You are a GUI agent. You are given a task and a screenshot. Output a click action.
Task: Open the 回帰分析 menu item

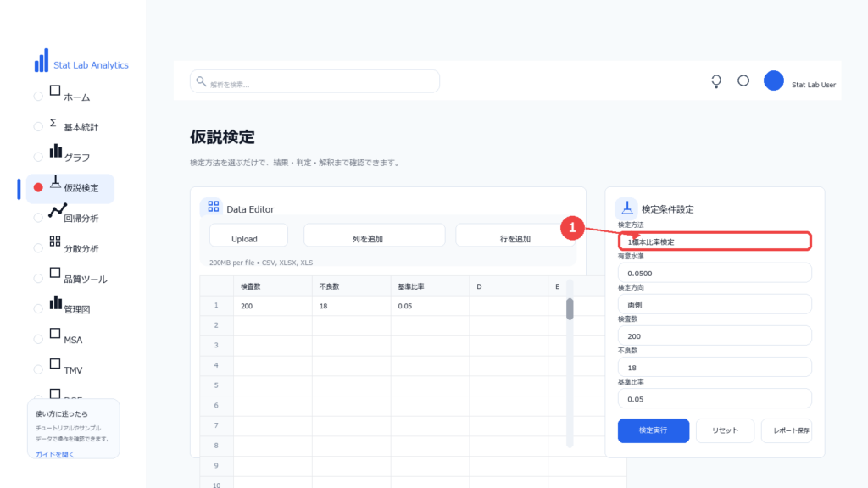pyautogui.click(x=81, y=219)
